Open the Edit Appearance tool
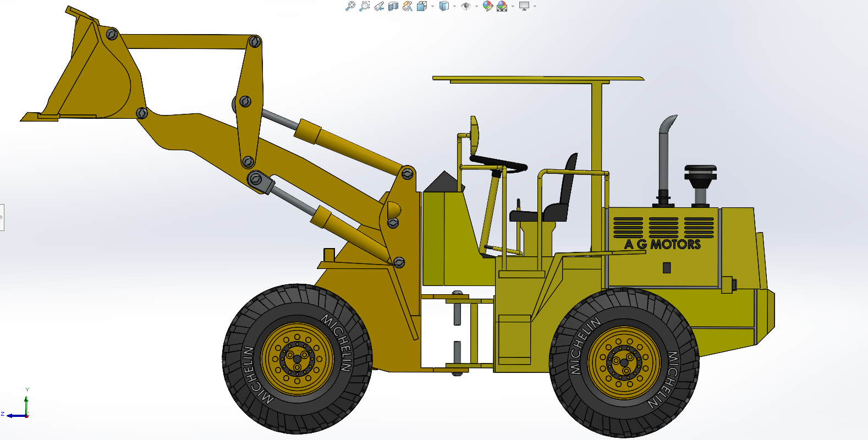This screenshot has width=868, height=440. coord(487,6)
